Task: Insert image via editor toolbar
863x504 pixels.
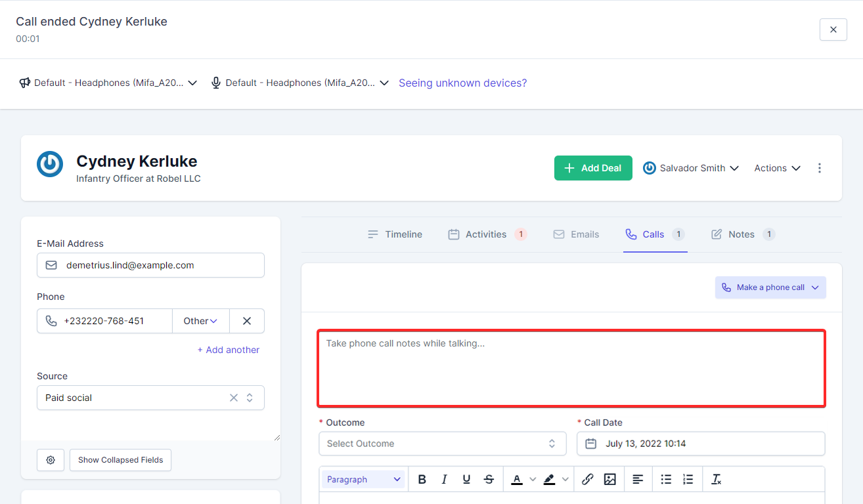Action: [x=610, y=480]
